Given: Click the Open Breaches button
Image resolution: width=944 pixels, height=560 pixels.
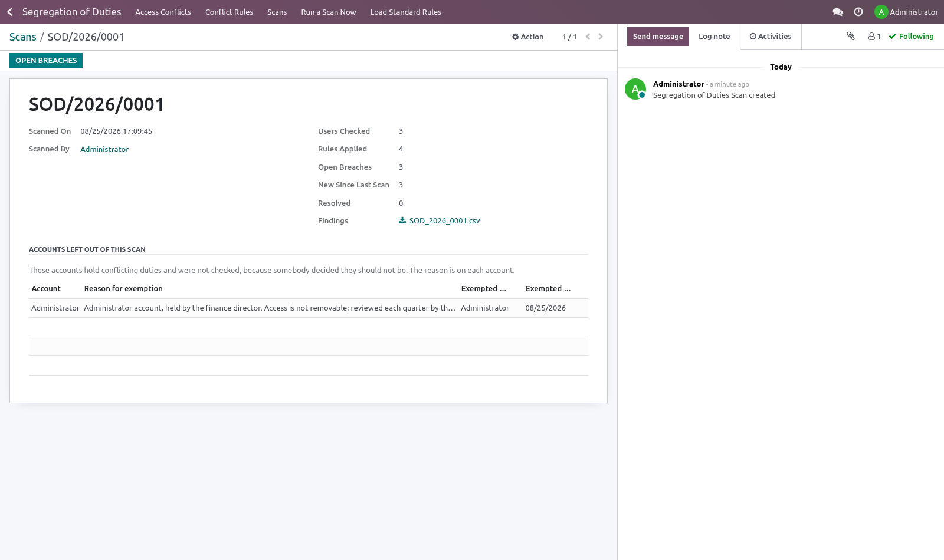Looking at the screenshot, I should (46, 61).
